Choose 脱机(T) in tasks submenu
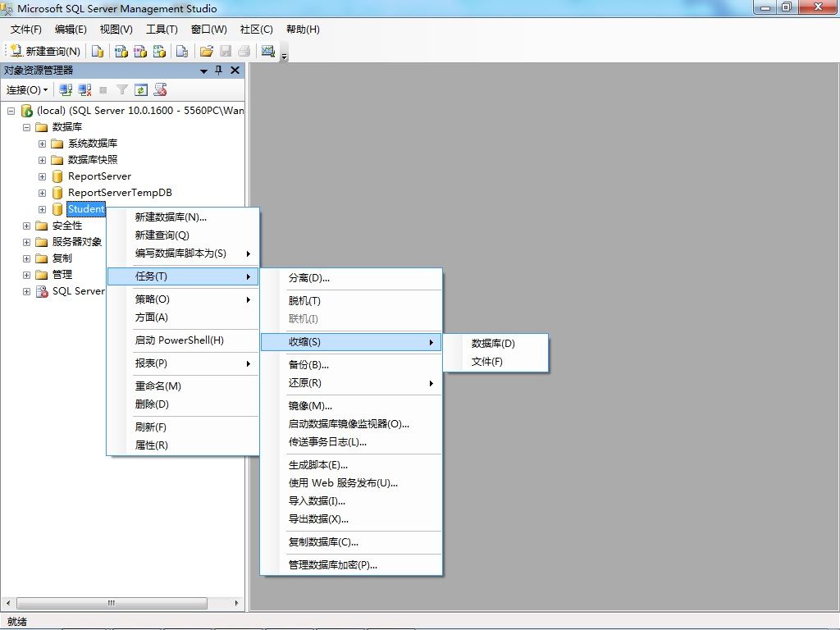The height and width of the screenshot is (630, 840). [351, 301]
